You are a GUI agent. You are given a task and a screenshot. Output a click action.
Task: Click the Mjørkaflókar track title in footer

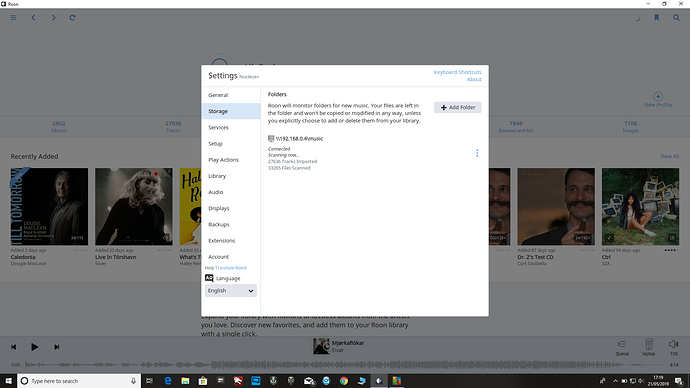pos(348,343)
